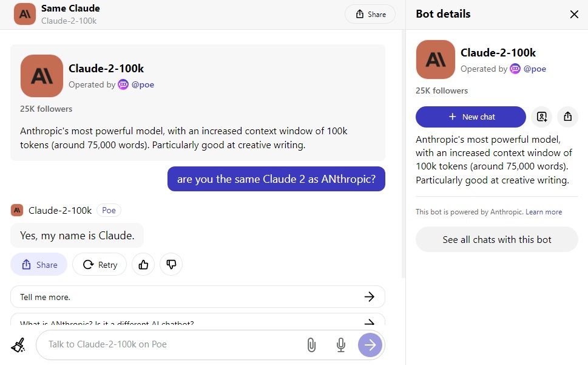
Task: Clear context with the broom icon
Action: pyautogui.click(x=18, y=345)
